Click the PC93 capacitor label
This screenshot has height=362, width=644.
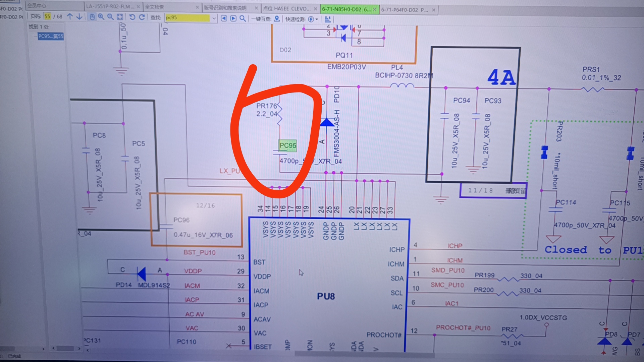coord(493,101)
